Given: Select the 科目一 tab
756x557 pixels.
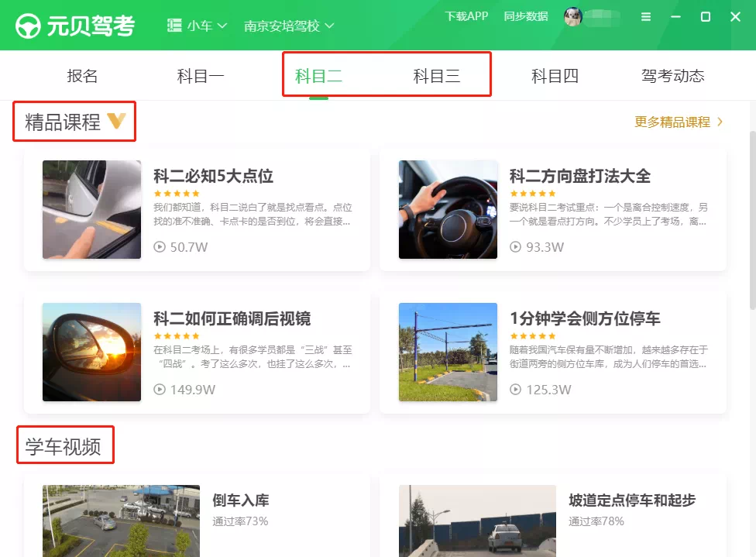Looking at the screenshot, I should point(201,76).
